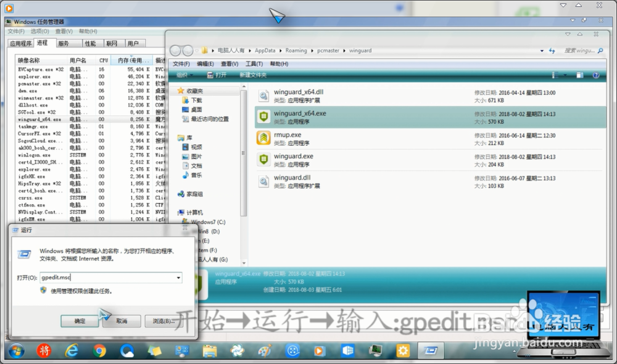Open the 组织 dropdown in Explorer toolbar

[184, 75]
